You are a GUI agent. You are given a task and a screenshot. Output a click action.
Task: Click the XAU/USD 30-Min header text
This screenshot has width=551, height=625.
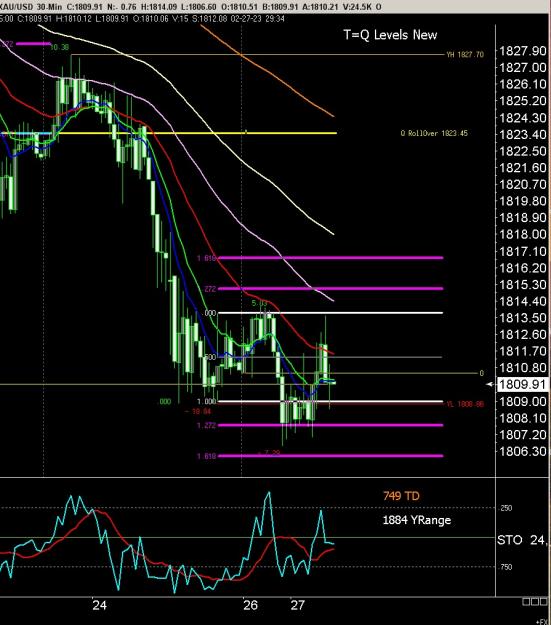coord(31,7)
